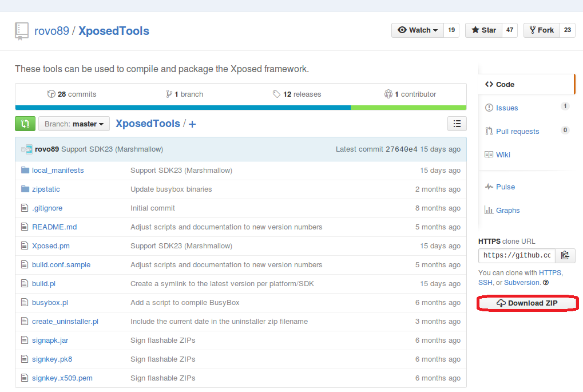
Task: Open the signkey.x509.pem file
Action: click(62, 378)
